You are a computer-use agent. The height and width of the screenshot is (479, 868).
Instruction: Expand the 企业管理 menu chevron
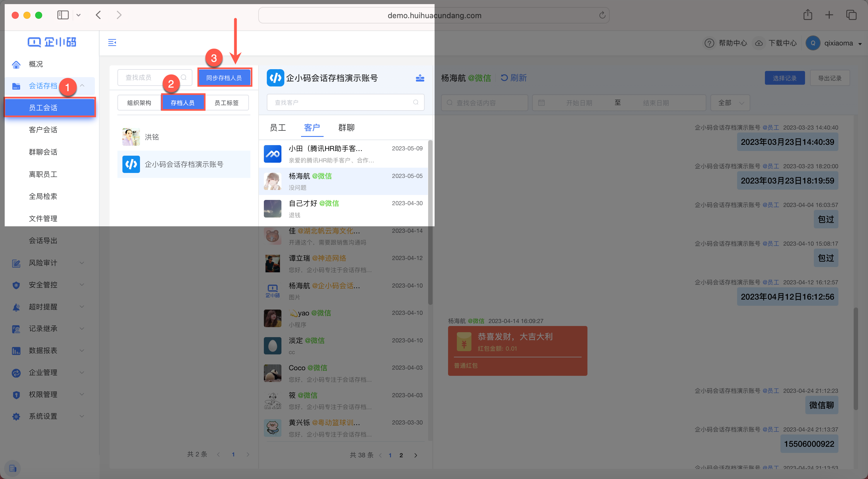[x=82, y=372]
